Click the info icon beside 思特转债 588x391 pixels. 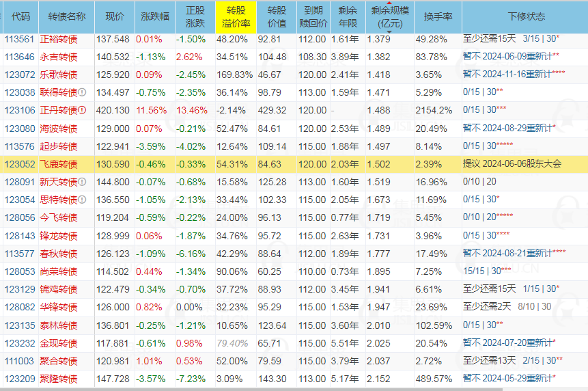82,199
